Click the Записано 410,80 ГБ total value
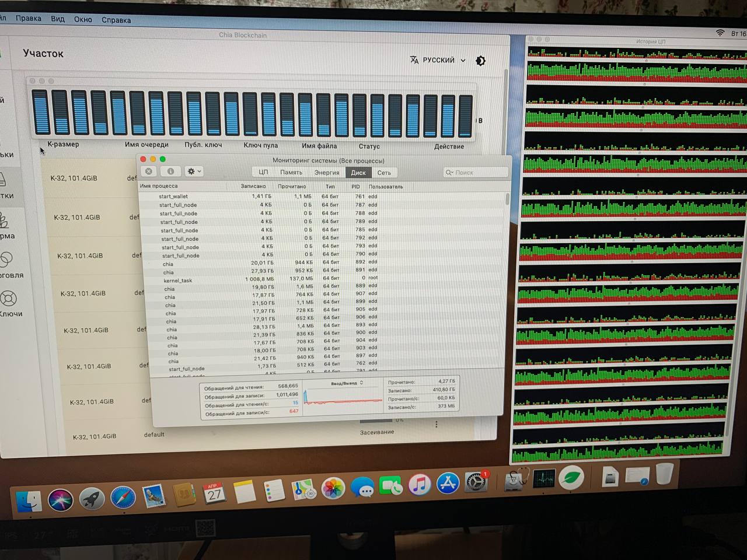The width and height of the screenshot is (747, 560). (x=444, y=390)
